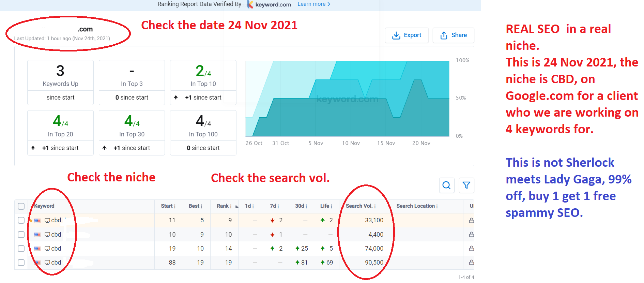Click the 74,000 search volume cell
This screenshot has height=283, width=644.
(x=374, y=249)
